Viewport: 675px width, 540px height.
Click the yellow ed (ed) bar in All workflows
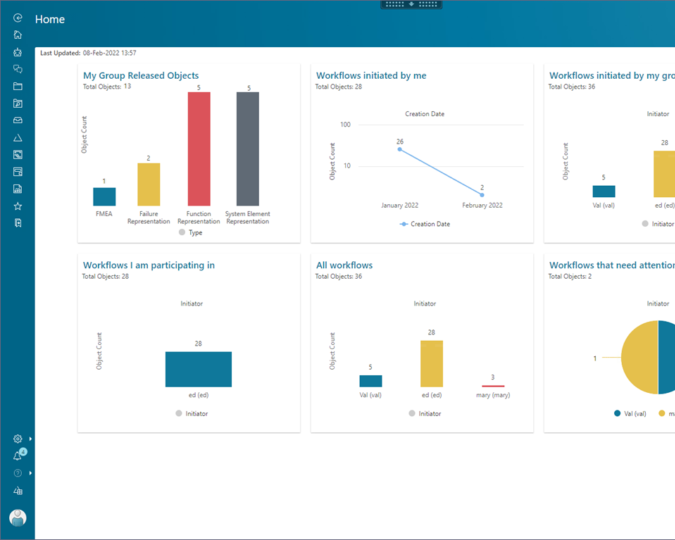tap(431, 363)
